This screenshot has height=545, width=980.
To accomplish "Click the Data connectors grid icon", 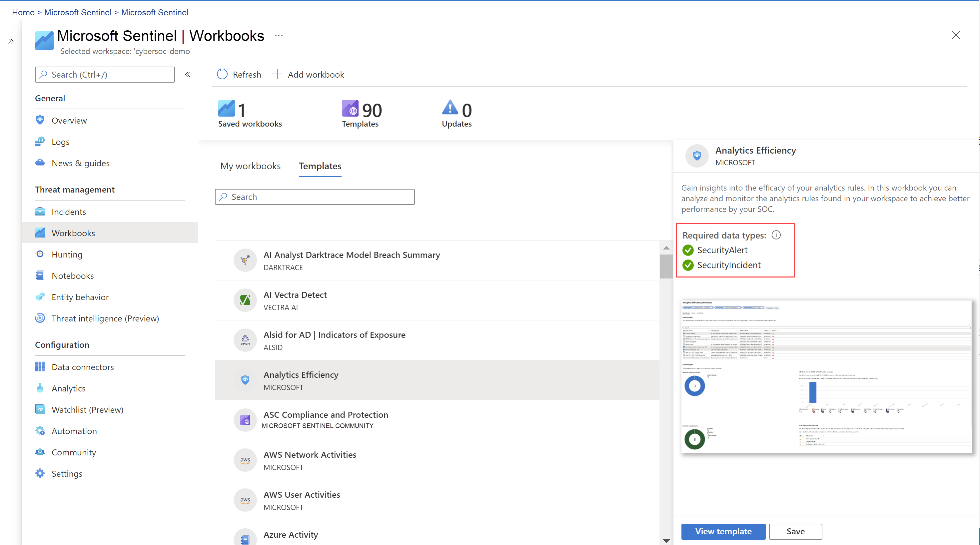I will (40, 367).
